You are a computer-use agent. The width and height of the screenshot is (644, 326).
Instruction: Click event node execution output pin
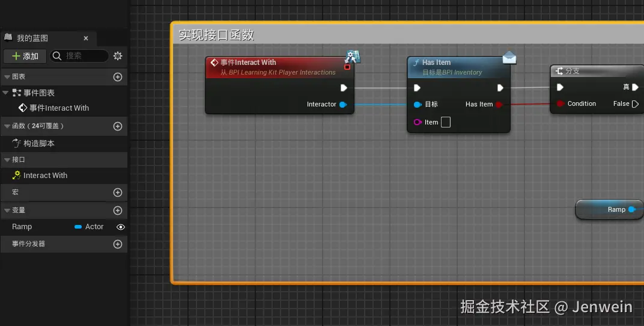click(x=344, y=88)
